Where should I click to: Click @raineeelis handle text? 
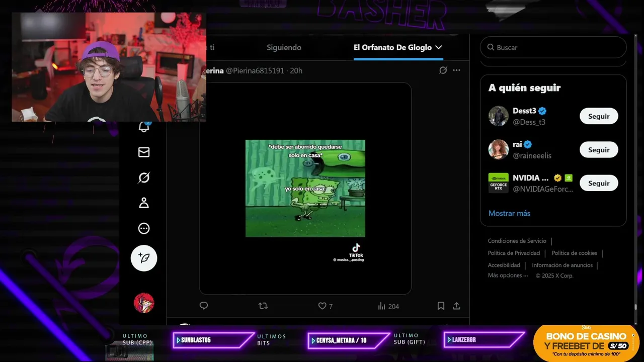532,156
